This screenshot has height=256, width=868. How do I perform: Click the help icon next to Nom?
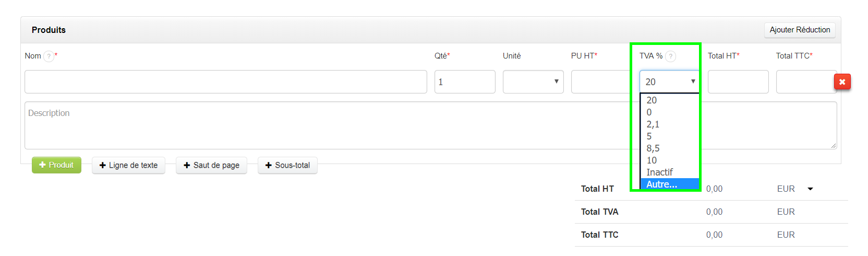pos(49,56)
